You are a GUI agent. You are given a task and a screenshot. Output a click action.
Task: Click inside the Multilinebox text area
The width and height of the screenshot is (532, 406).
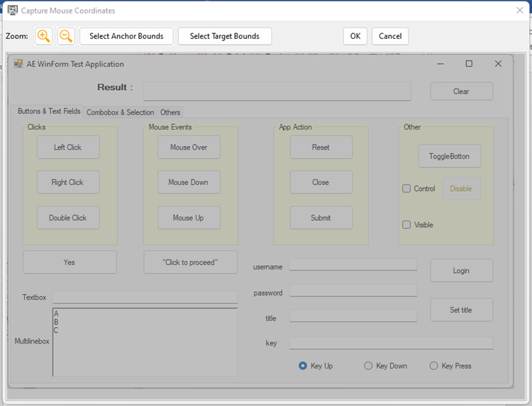pyautogui.click(x=145, y=342)
